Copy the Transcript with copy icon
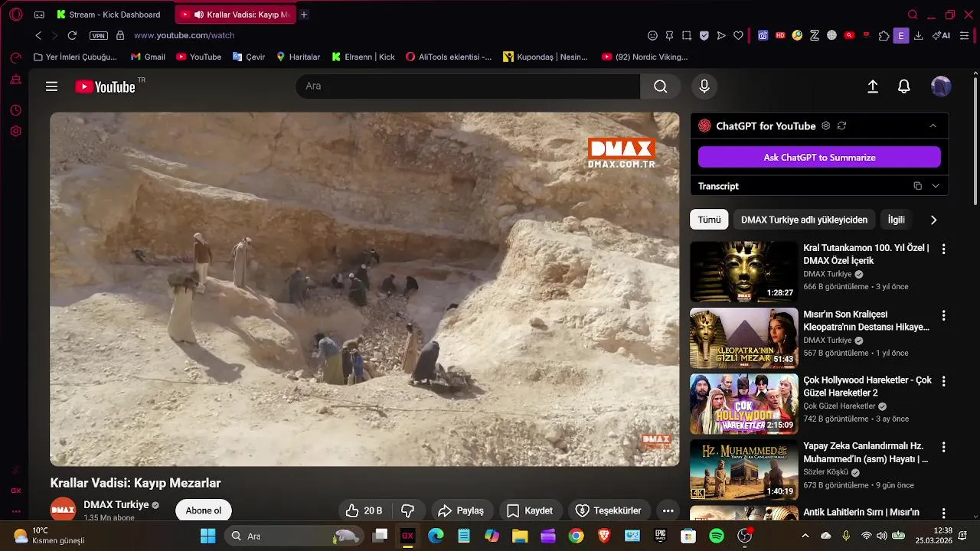 (x=917, y=186)
